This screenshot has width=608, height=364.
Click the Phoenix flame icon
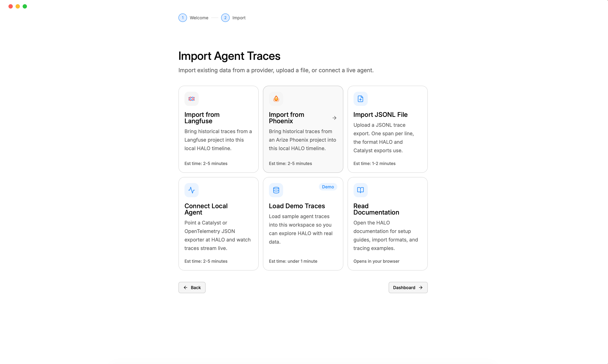click(x=276, y=99)
